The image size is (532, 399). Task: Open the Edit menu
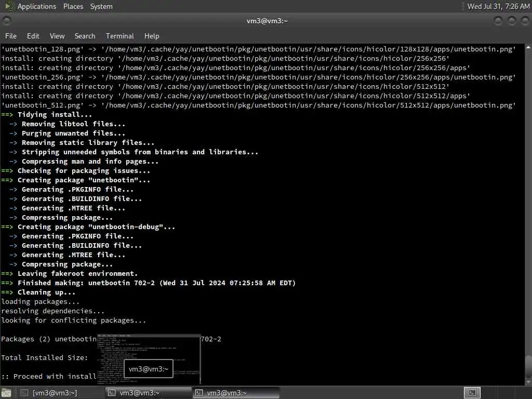tap(33, 36)
